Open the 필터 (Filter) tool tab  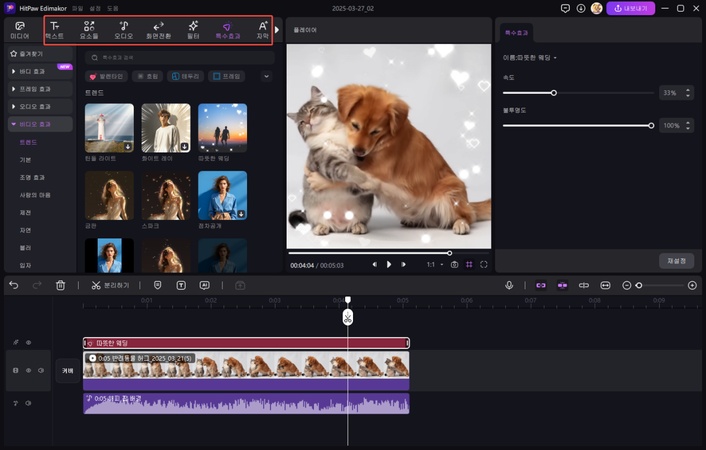(192, 29)
